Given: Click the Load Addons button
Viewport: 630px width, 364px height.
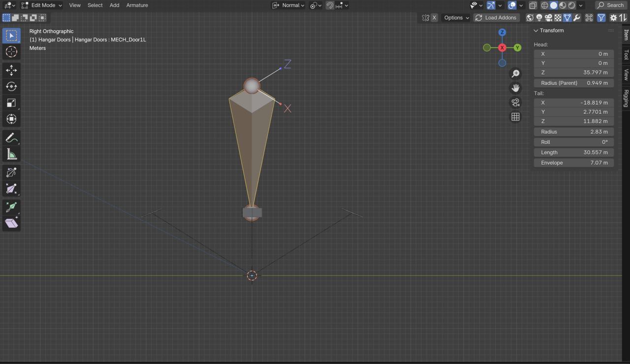Looking at the screenshot, I should click(496, 18).
